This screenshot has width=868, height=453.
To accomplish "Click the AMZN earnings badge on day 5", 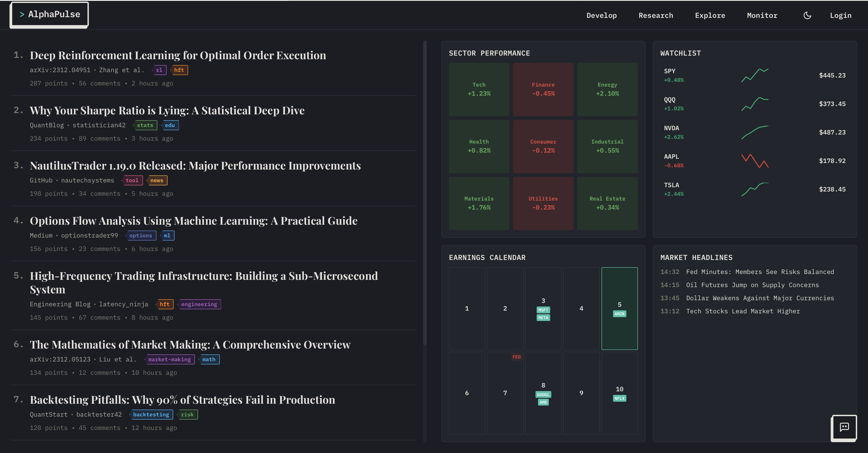I will pyautogui.click(x=619, y=314).
